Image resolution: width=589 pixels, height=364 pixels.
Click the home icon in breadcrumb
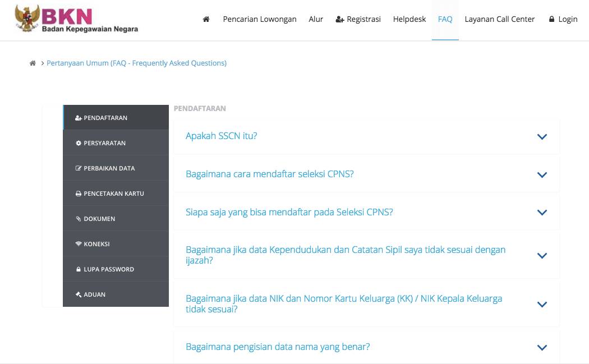point(33,63)
